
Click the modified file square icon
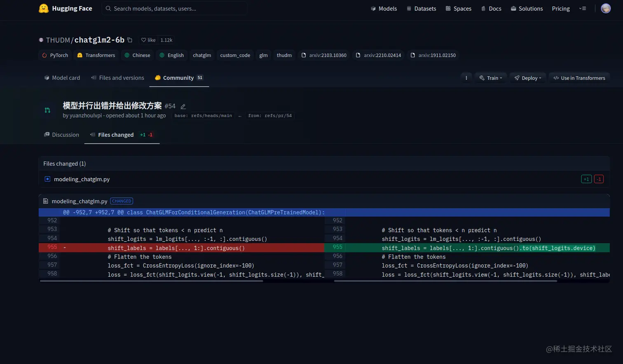(47, 179)
